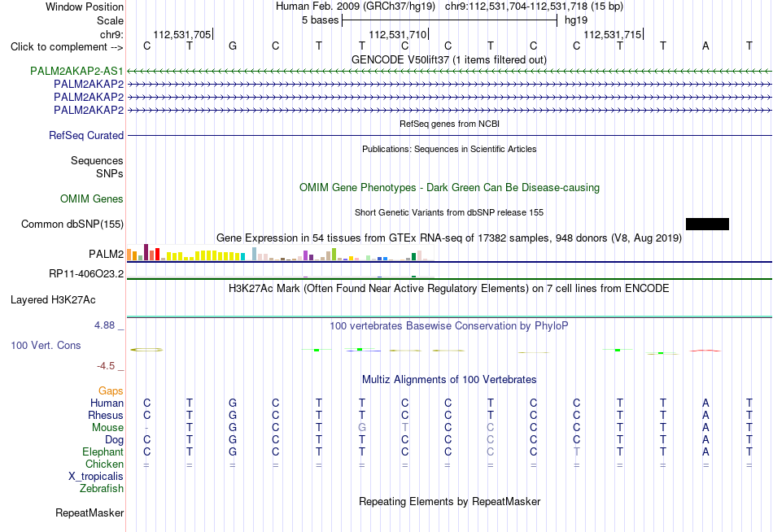Click the GENCODE V50lift37 track title
Image resolution: width=773 pixels, height=532 pixels.
point(448,59)
